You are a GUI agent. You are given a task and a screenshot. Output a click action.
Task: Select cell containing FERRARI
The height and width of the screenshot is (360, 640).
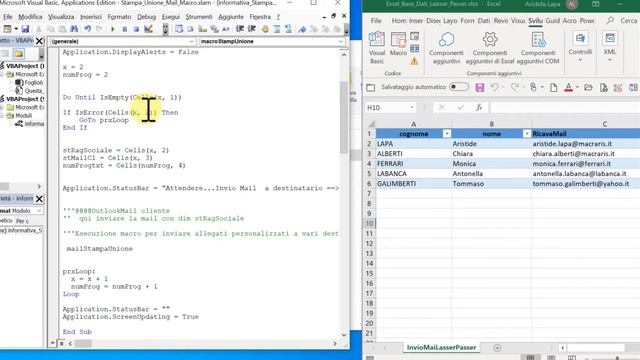tap(413, 164)
